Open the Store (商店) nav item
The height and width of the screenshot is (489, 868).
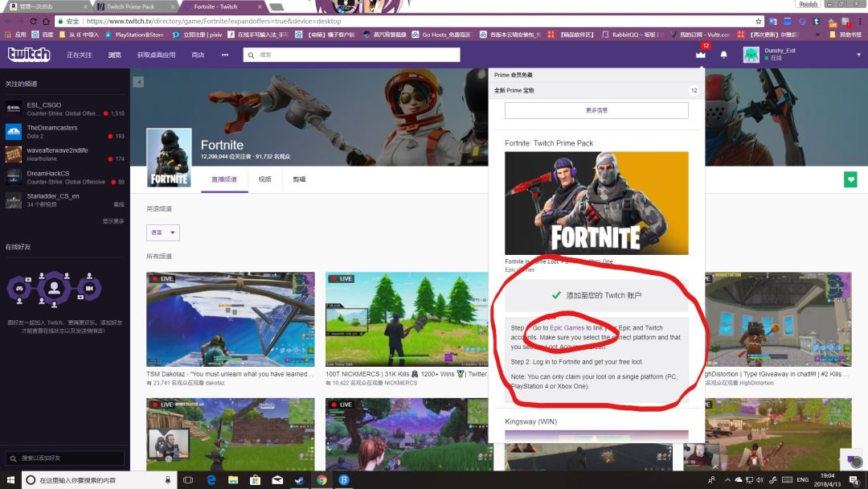tap(198, 55)
